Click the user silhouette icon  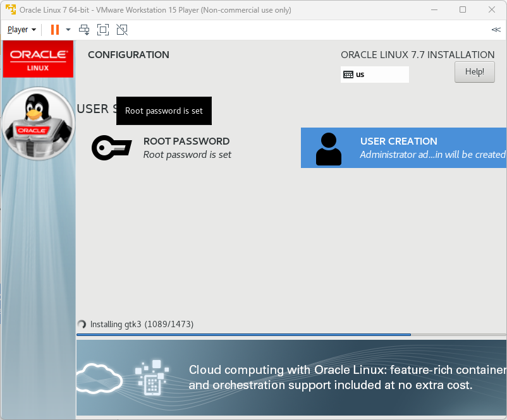[x=329, y=149]
